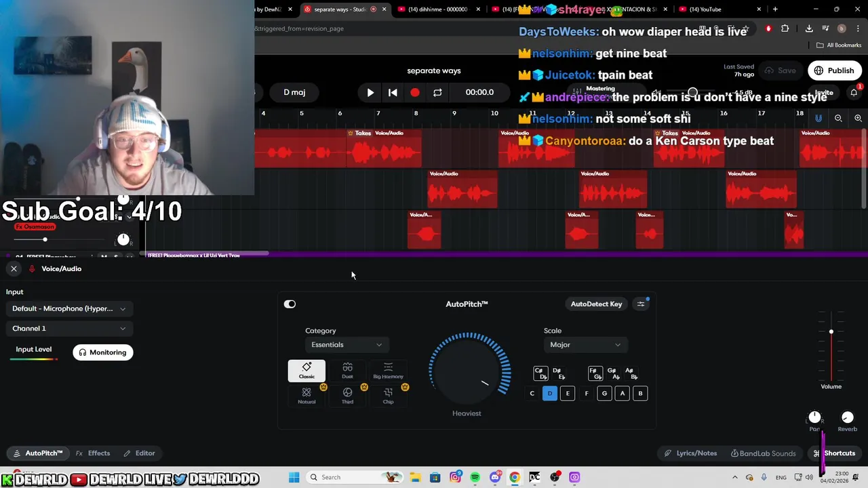
Task: Open the D maj key selector
Action: pos(294,92)
